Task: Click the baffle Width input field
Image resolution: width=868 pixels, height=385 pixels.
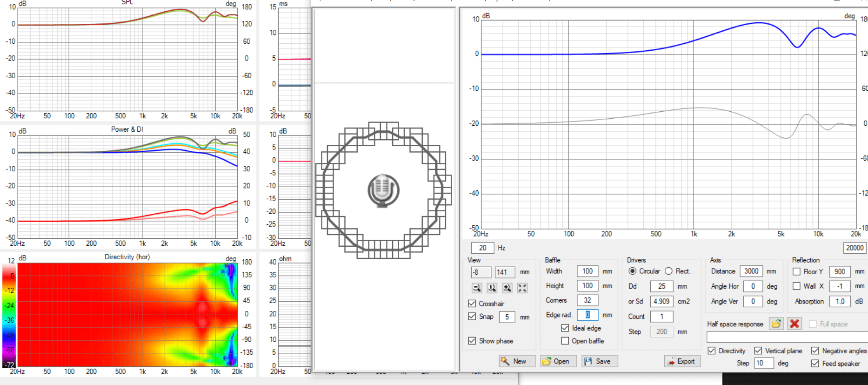Action: 588,271
